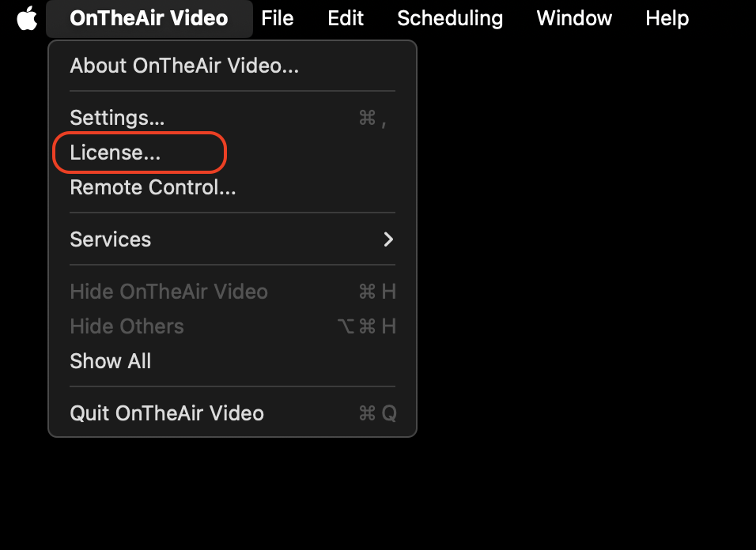The image size is (756, 550).
Task: Close the OnTheAir Video menu bar title
Action: point(149,18)
